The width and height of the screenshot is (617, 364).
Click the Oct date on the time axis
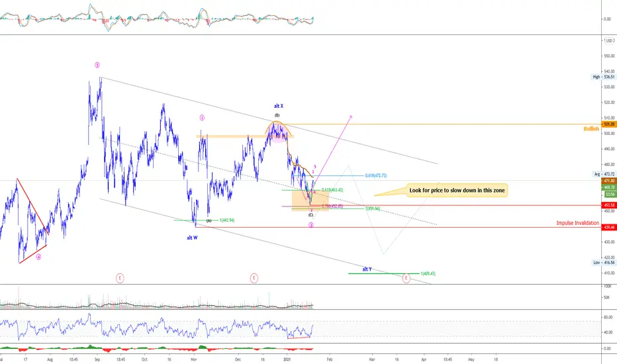pos(144,359)
